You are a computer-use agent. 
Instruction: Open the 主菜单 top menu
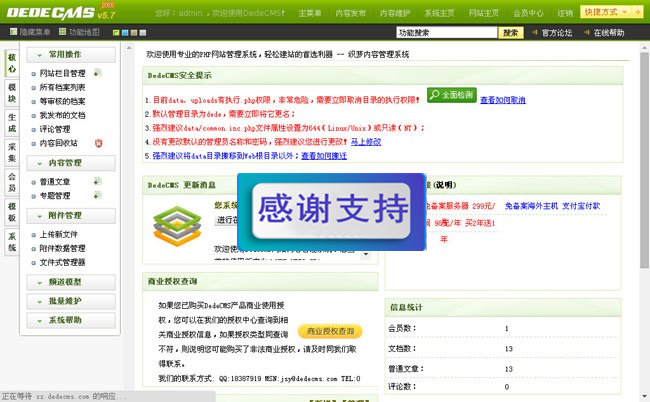pos(310,13)
